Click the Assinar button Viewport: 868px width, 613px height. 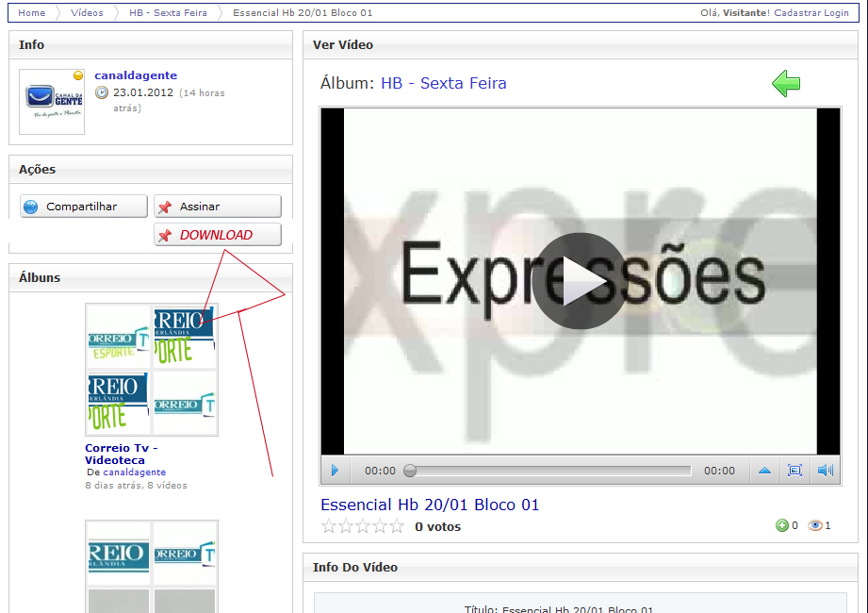point(217,207)
